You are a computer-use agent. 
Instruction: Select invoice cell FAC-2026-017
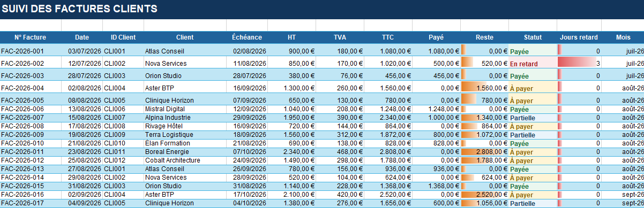point(31,203)
